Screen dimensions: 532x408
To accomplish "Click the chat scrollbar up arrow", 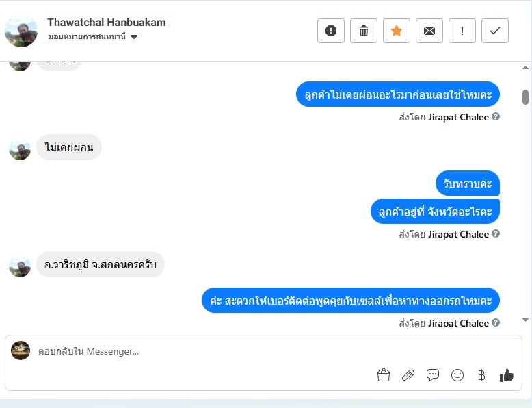I will point(525,68).
